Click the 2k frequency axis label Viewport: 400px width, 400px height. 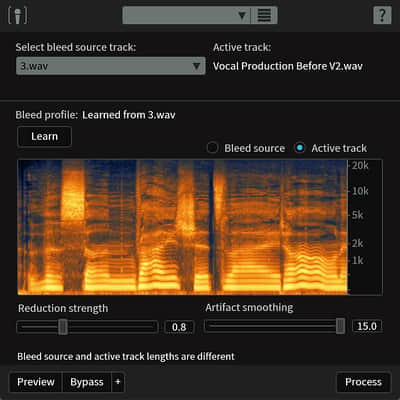pos(358,243)
